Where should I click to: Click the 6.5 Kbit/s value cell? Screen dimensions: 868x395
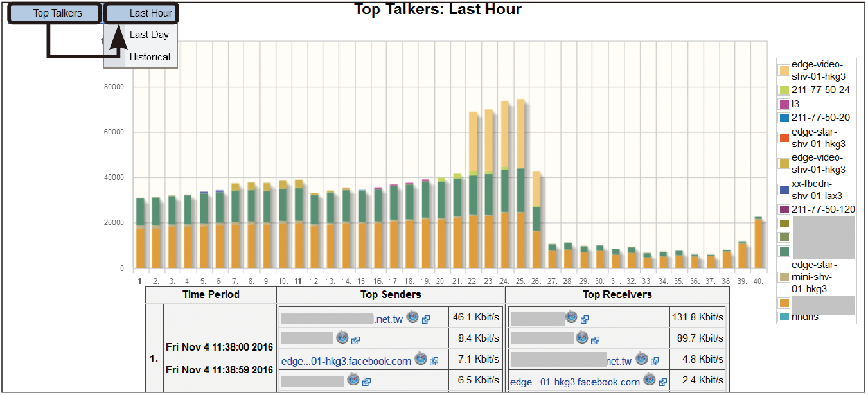tap(476, 381)
